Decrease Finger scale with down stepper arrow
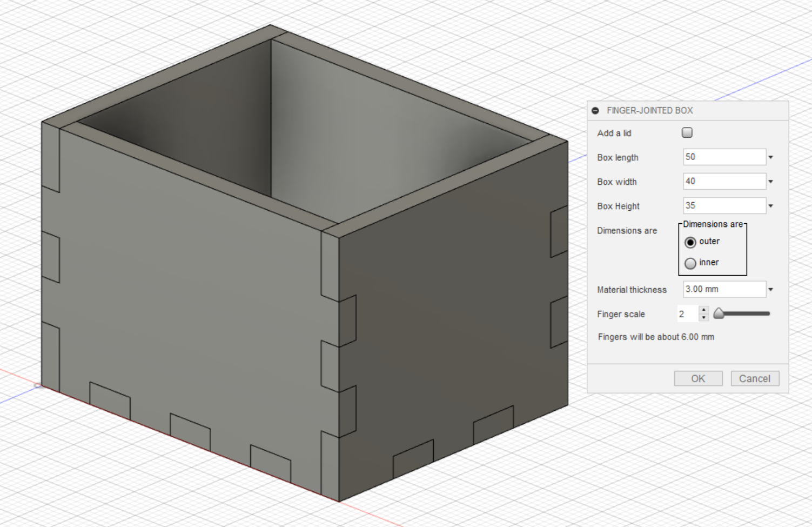The height and width of the screenshot is (527, 812). pyautogui.click(x=703, y=318)
